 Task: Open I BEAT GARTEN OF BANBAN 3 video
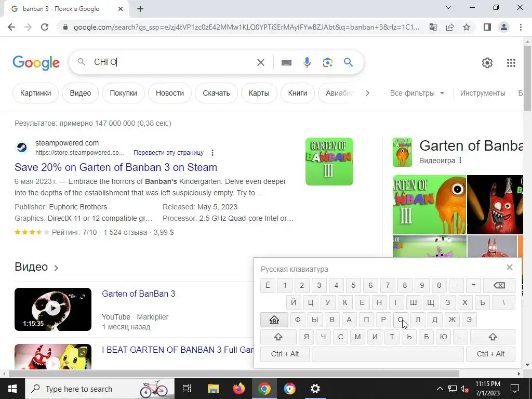[178, 350]
